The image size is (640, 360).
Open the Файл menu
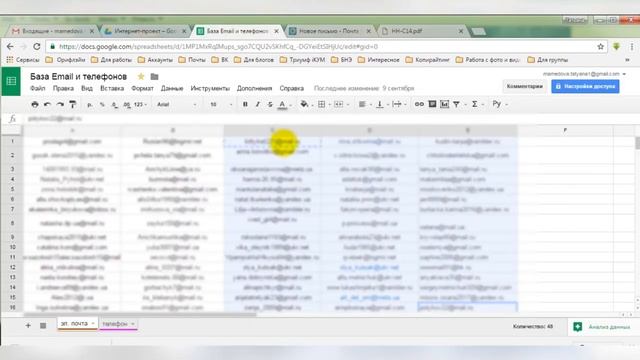[x=38, y=88]
